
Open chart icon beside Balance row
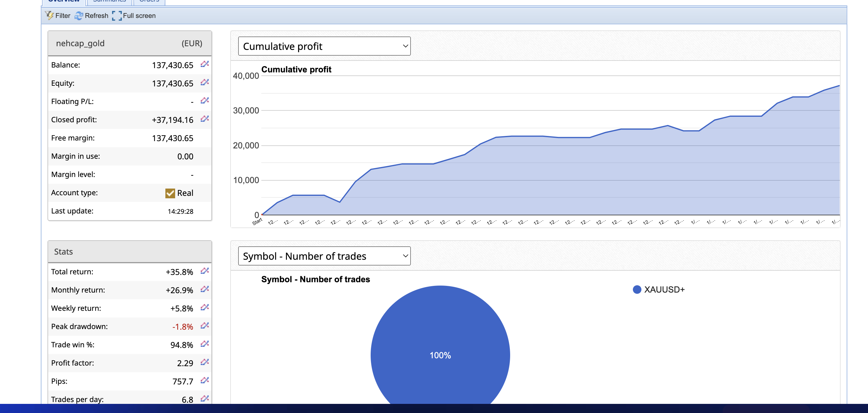pos(205,64)
